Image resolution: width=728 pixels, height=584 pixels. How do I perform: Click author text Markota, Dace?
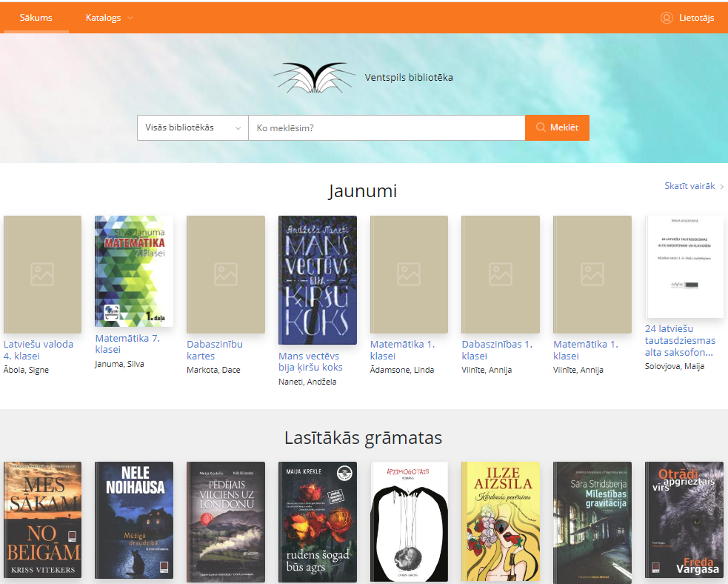[213, 370]
